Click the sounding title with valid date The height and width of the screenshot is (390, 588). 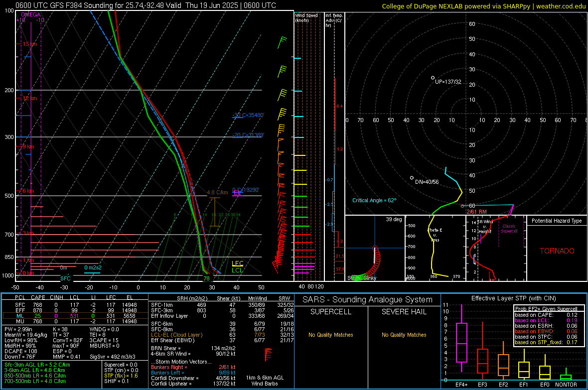coord(146,5)
